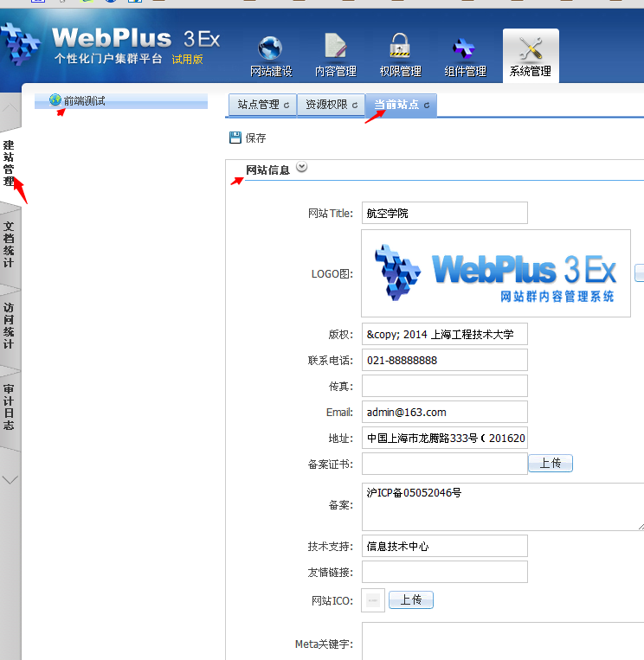
Task: Click the 网站Title input field
Action: tap(444, 213)
